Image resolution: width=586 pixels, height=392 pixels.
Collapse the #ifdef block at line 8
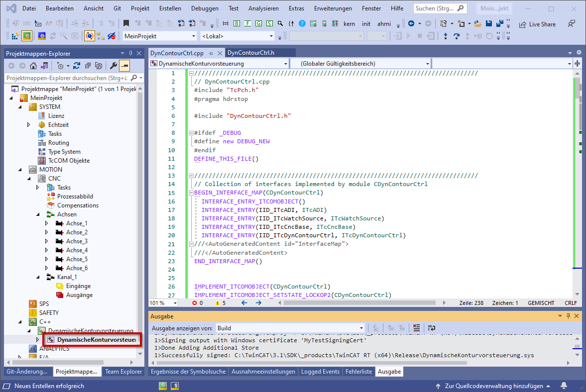click(x=191, y=133)
